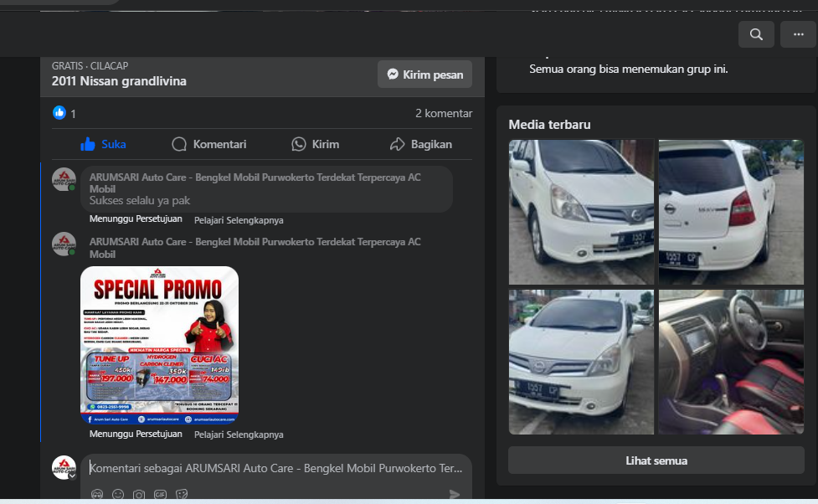Open ARUMSARI avatar on first comment
The height and width of the screenshot is (504, 818).
point(64,179)
